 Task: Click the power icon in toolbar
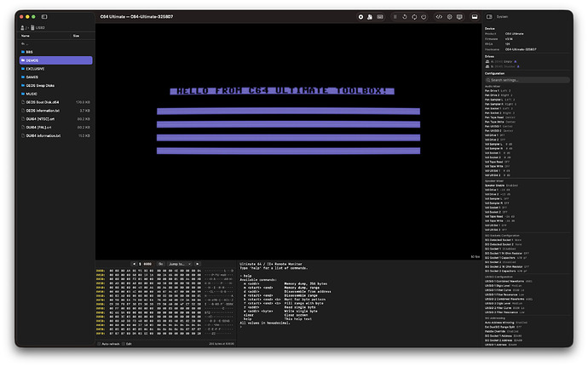(x=424, y=17)
